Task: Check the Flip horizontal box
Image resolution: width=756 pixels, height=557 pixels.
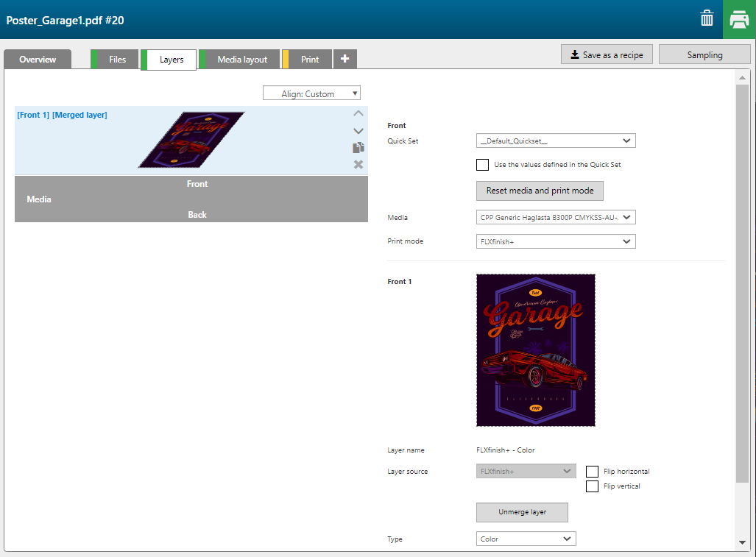Action: pyautogui.click(x=592, y=472)
